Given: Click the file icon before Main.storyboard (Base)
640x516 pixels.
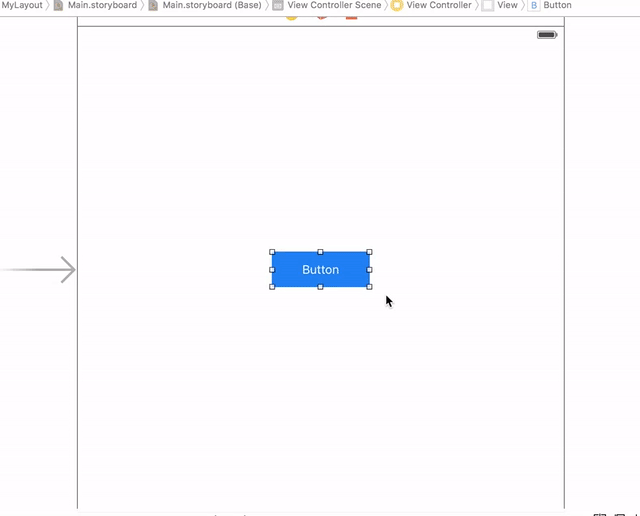Looking at the screenshot, I should click(153, 5).
